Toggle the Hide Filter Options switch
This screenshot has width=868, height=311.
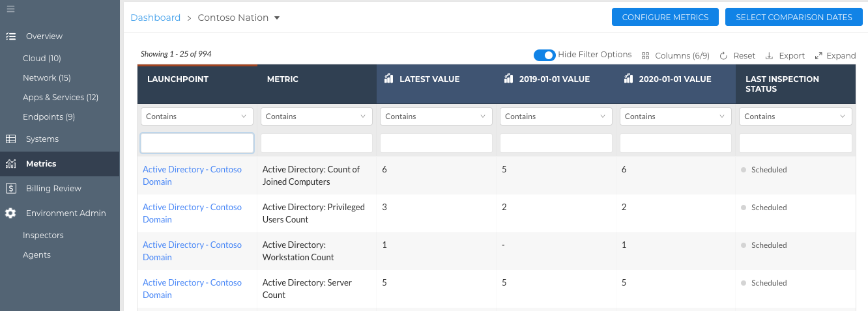[544, 55]
